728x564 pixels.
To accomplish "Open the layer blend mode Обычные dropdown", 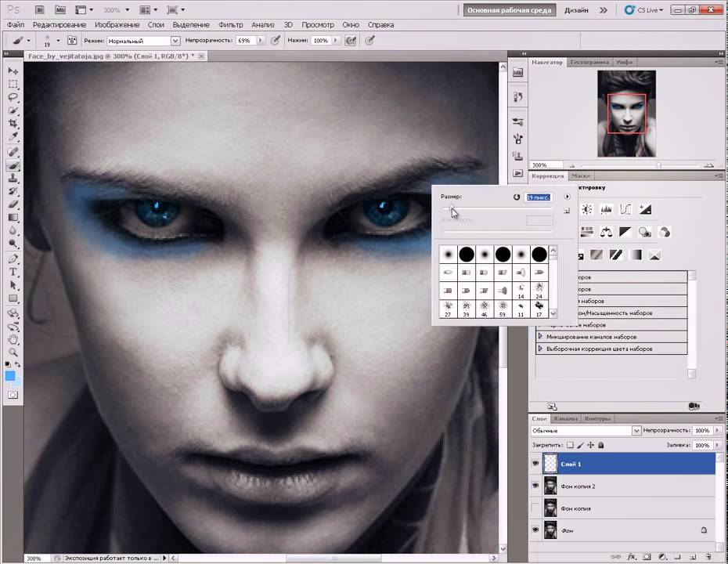I will (636, 431).
